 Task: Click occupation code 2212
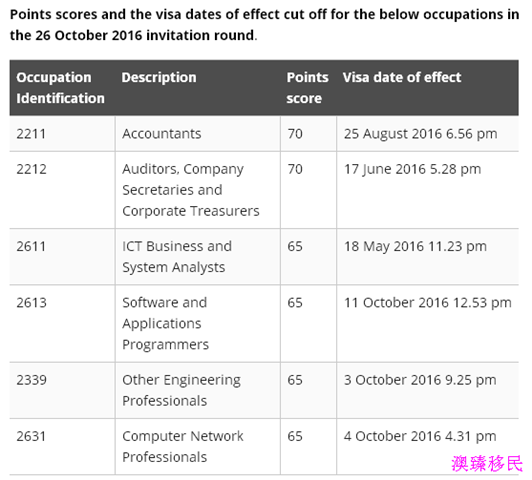pyautogui.click(x=31, y=169)
